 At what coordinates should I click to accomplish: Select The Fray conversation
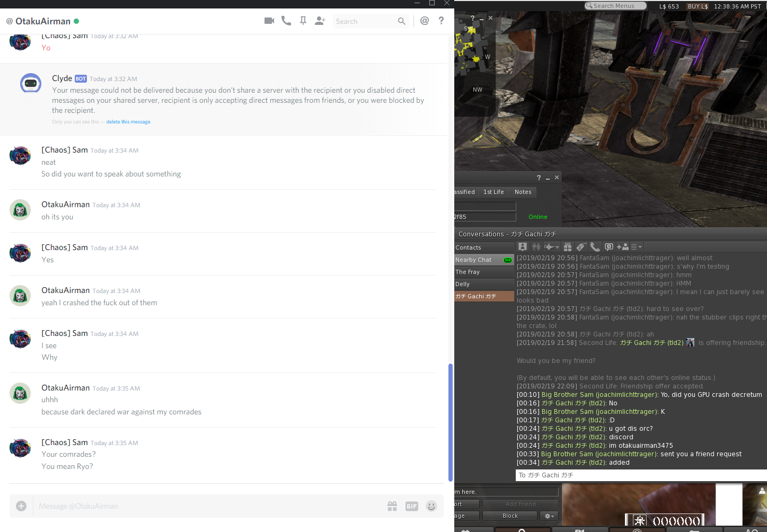[x=484, y=272]
